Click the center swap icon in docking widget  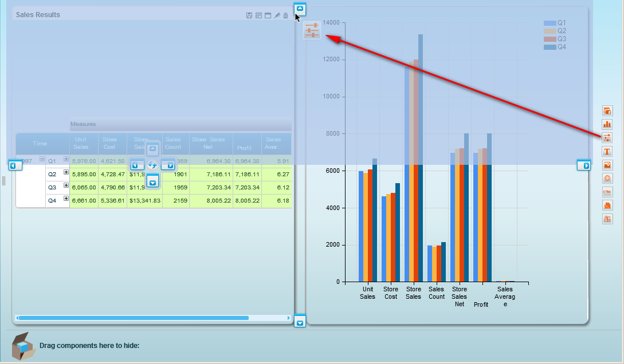152,165
